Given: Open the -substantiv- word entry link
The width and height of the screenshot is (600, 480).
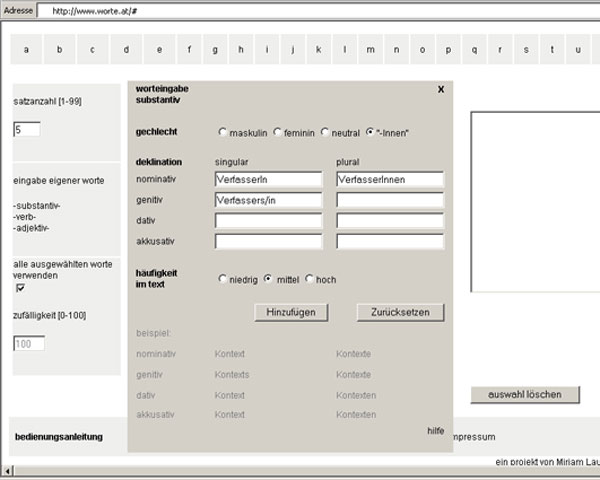Looking at the screenshot, I should pyautogui.click(x=37, y=205).
